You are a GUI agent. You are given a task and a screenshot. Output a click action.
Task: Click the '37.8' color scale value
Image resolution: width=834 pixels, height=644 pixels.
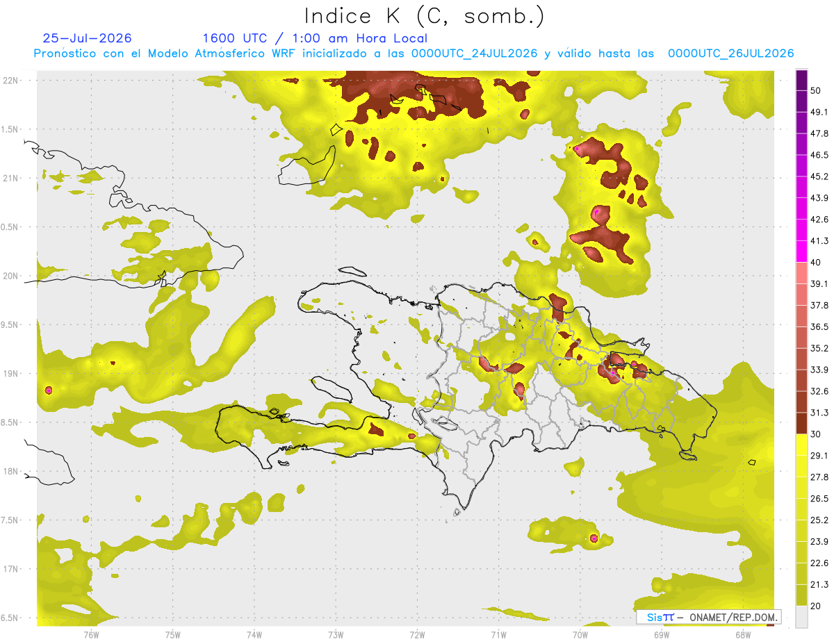click(819, 305)
